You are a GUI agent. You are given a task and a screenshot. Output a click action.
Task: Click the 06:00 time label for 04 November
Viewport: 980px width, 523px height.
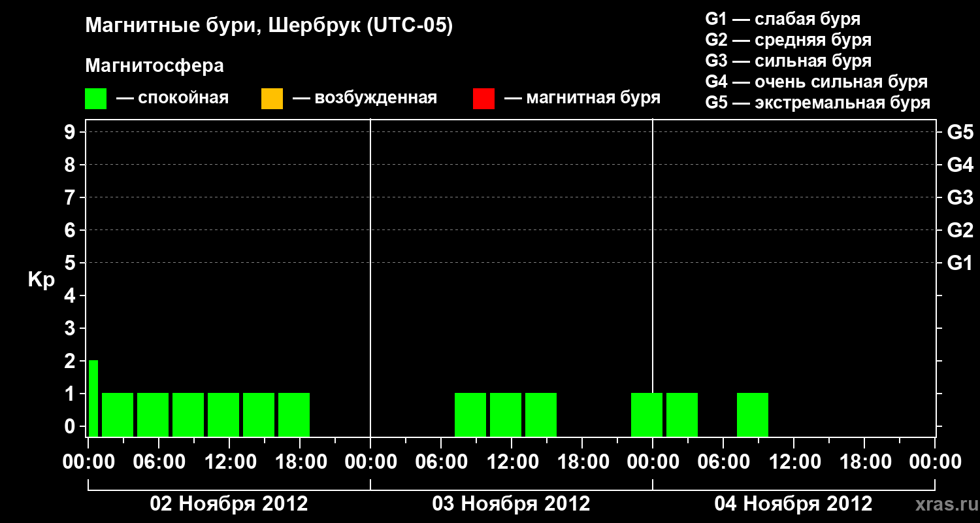coord(723,462)
